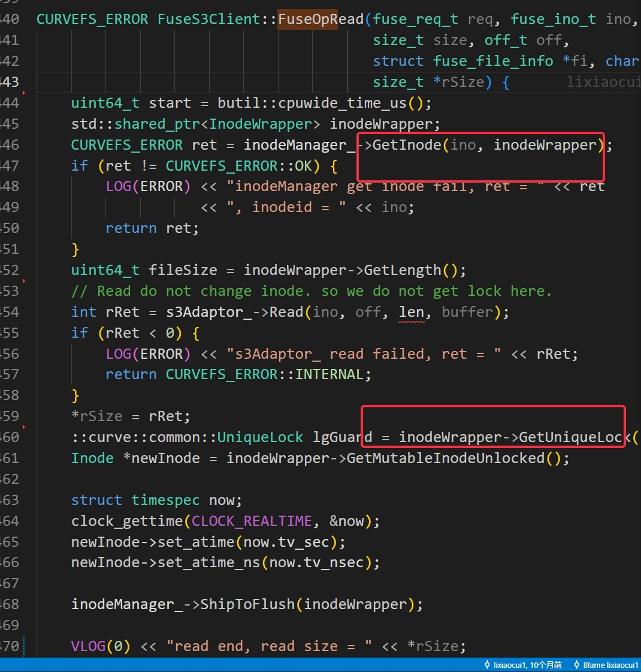Toggle a breakpoint at line 148
The image size is (641, 672).
coord(6,186)
